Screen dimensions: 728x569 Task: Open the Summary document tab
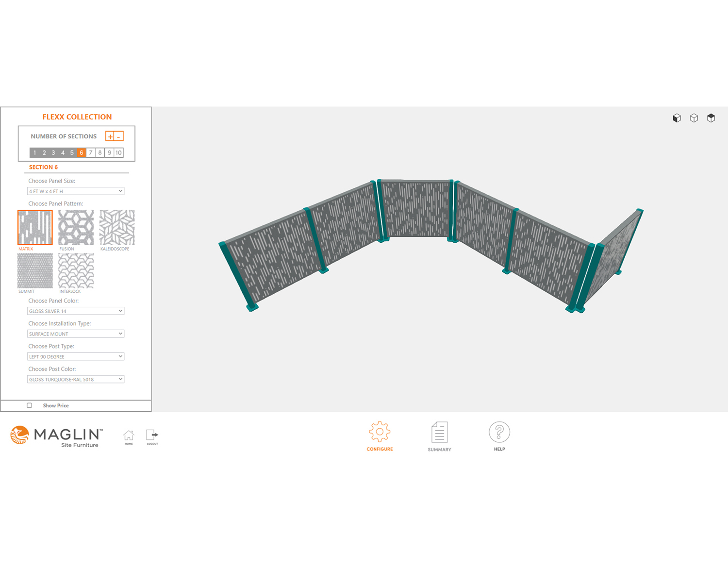point(439,436)
